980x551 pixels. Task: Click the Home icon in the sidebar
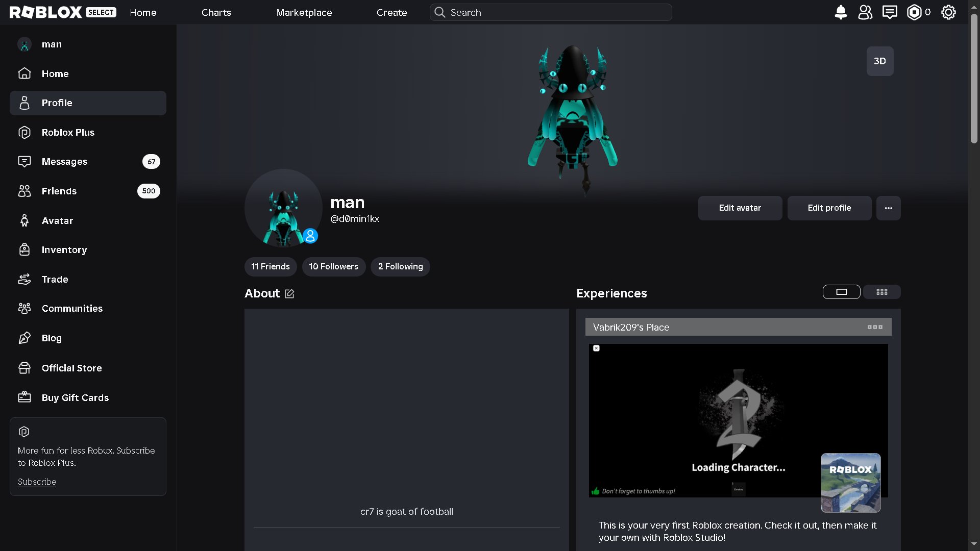[x=24, y=73]
